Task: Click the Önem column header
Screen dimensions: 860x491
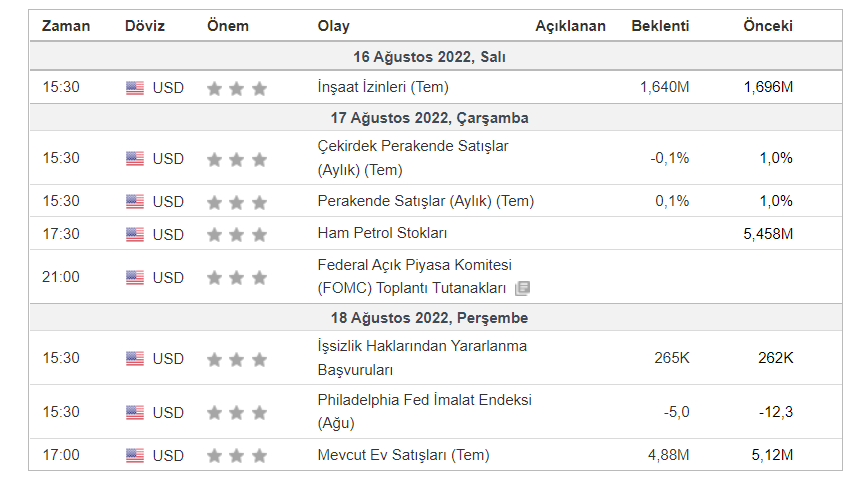Action: [x=228, y=26]
